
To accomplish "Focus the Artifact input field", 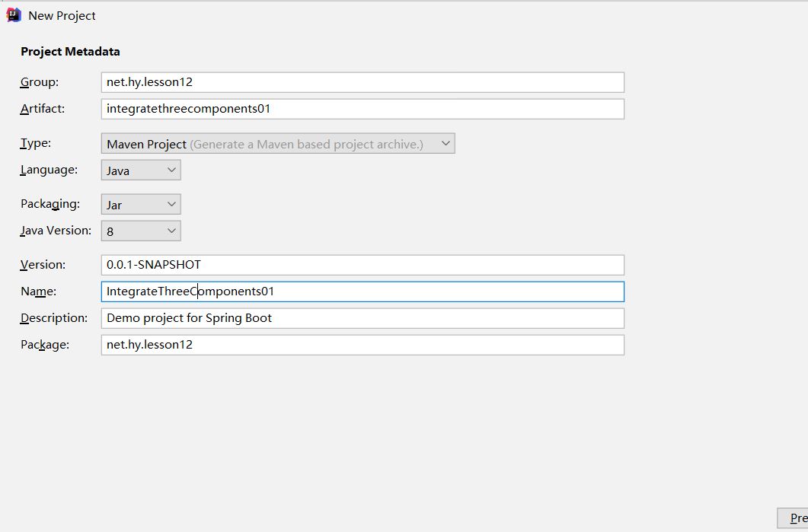I will tap(362, 109).
